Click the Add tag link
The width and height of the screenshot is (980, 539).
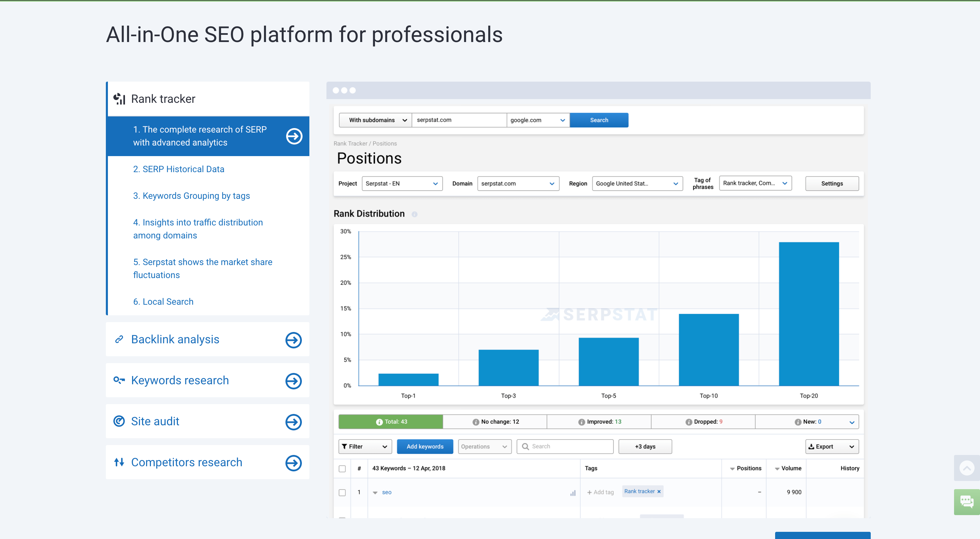pyautogui.click(x=600, y=492)
